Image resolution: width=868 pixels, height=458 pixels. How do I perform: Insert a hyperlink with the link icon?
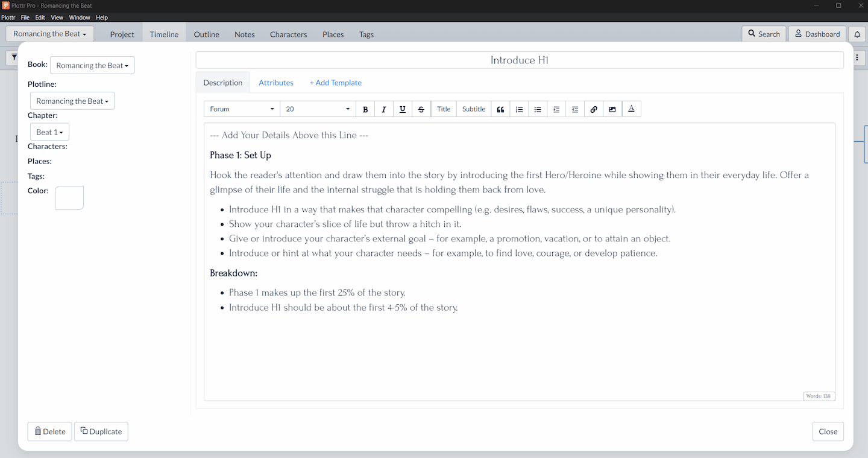point(594,109)
